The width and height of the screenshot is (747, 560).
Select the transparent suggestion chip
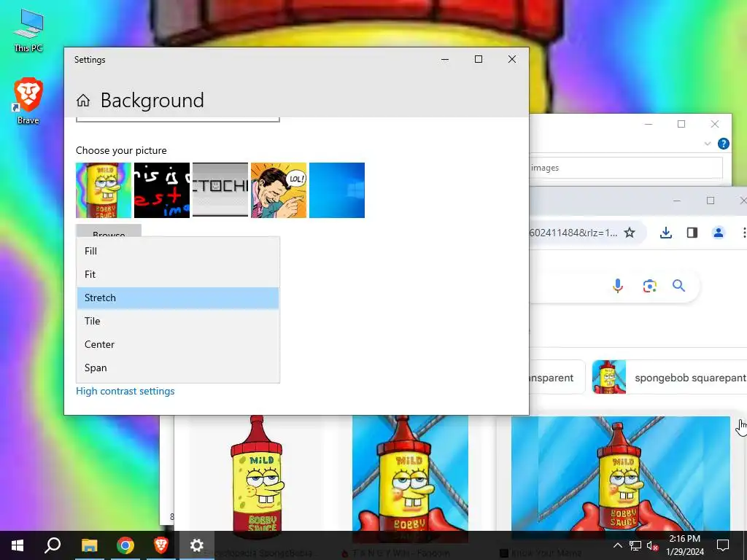pyautogui.click(x=557, y=377)
